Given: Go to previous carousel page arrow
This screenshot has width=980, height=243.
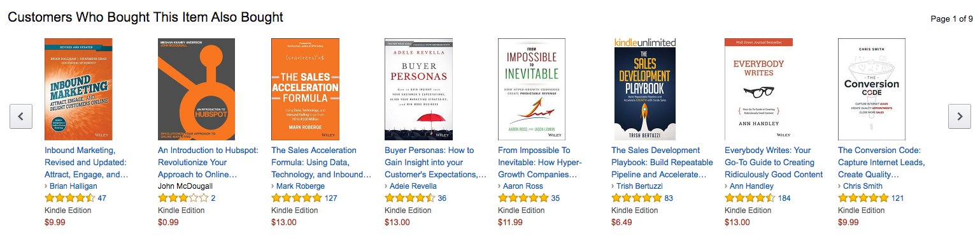Looking at the screenshot, I should pyautogui.click(x=21, y=116).
